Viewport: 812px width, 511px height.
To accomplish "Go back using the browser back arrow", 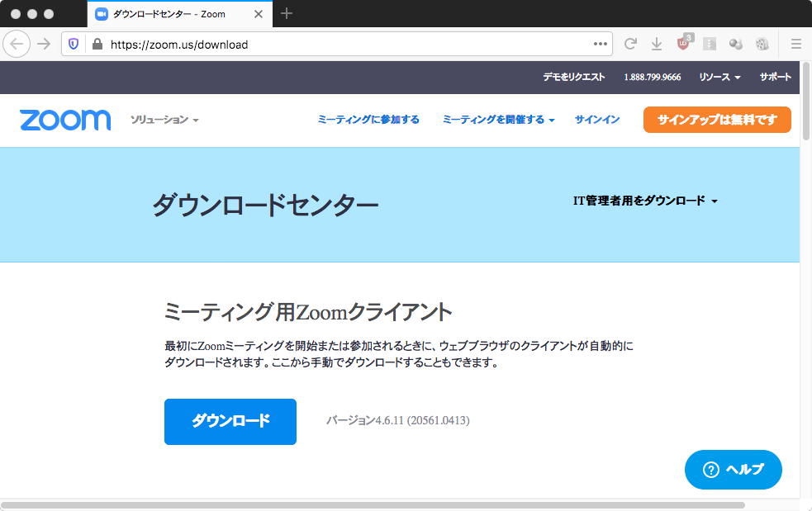I will 17,44.
